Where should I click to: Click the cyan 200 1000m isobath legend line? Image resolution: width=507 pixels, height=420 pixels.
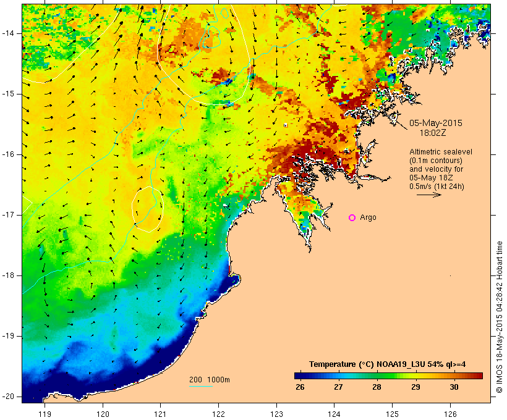pos(201,386)
